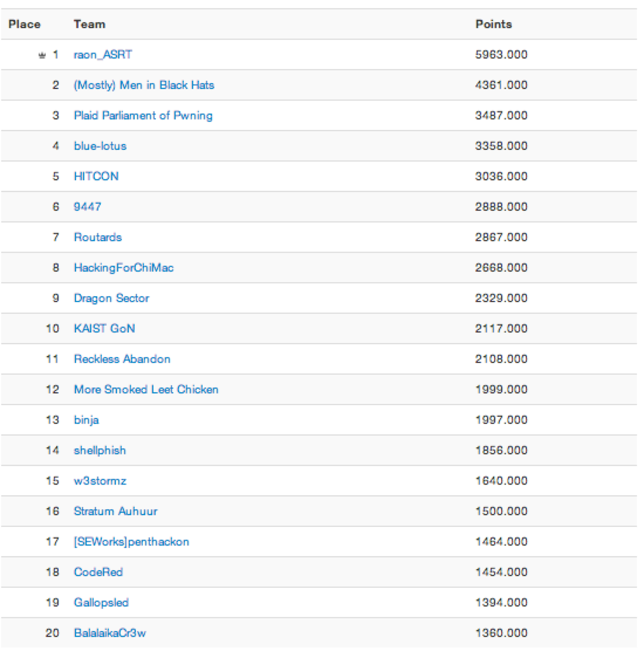Click the HackingForChiMac team name

(123, 268)
